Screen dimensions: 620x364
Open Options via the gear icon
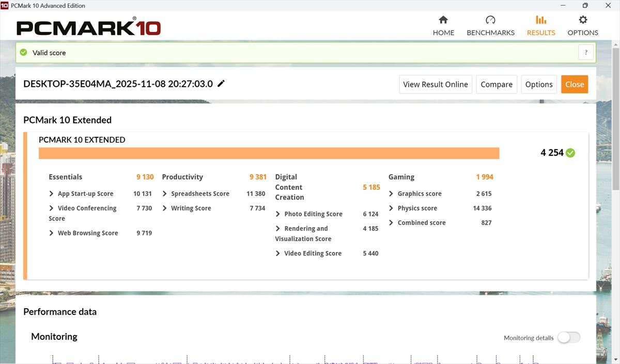tap(583, 20)
